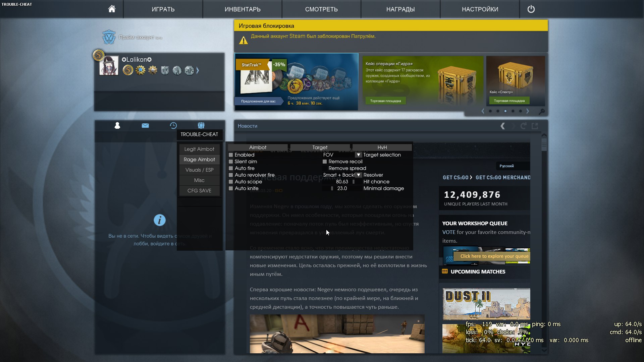Open news in external browser
The width and height of the screenshot is (644, 362).
pos(535,126)
